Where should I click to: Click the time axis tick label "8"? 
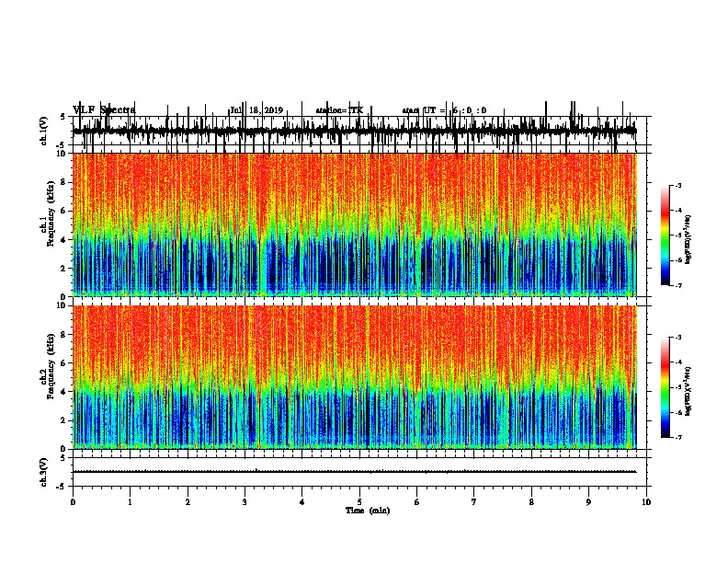click(x=531, y=501)
